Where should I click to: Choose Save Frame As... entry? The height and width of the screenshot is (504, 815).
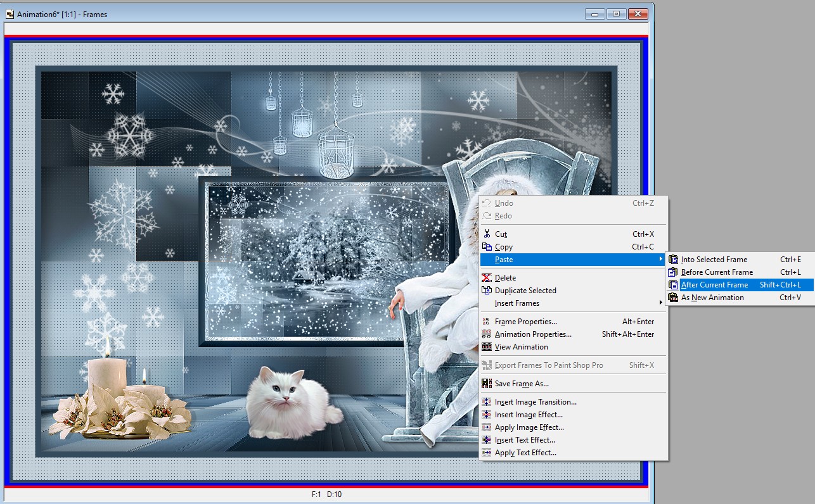pyautogui.click(x=572, y=384)
